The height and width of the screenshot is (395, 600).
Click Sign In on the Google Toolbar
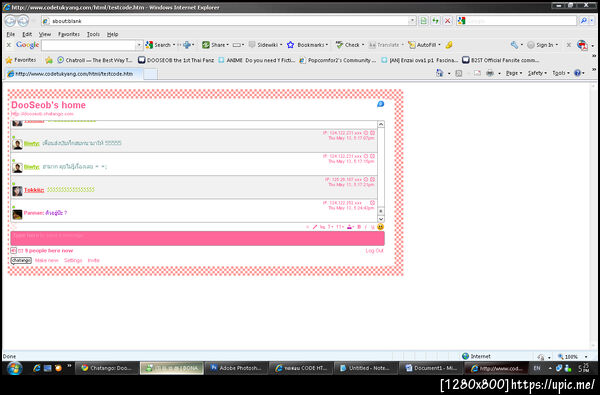tap(542, 45)
